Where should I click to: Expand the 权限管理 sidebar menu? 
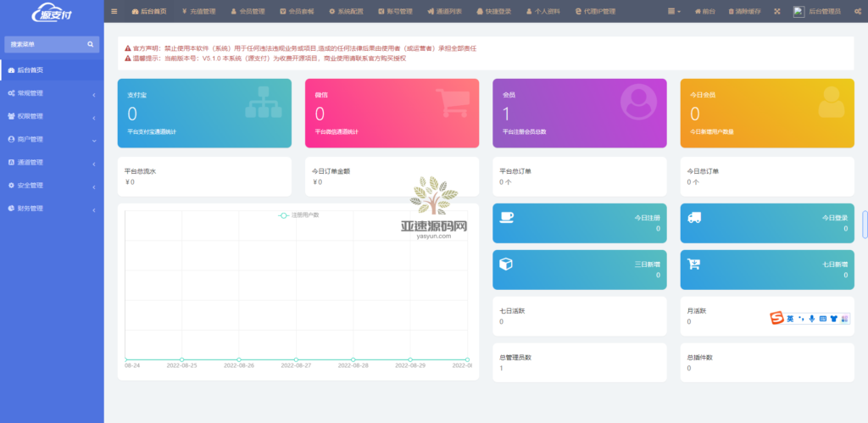(x=52, y=117)
